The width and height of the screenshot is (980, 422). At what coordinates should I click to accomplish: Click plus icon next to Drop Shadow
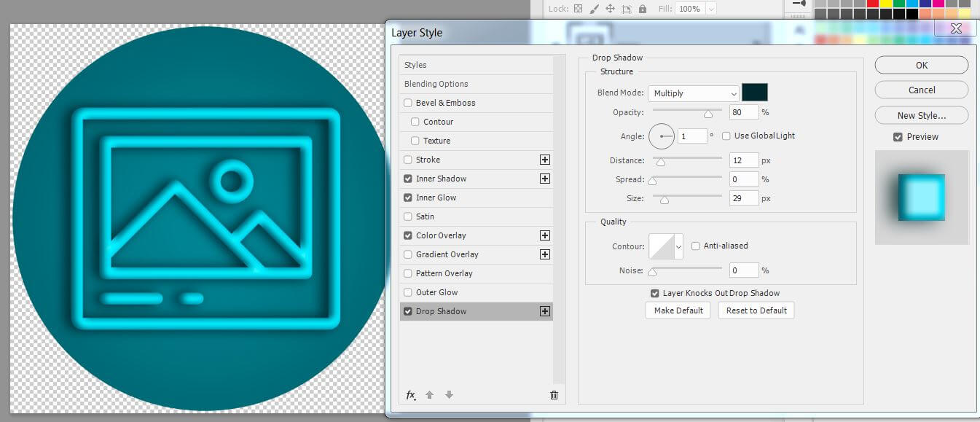544,311
